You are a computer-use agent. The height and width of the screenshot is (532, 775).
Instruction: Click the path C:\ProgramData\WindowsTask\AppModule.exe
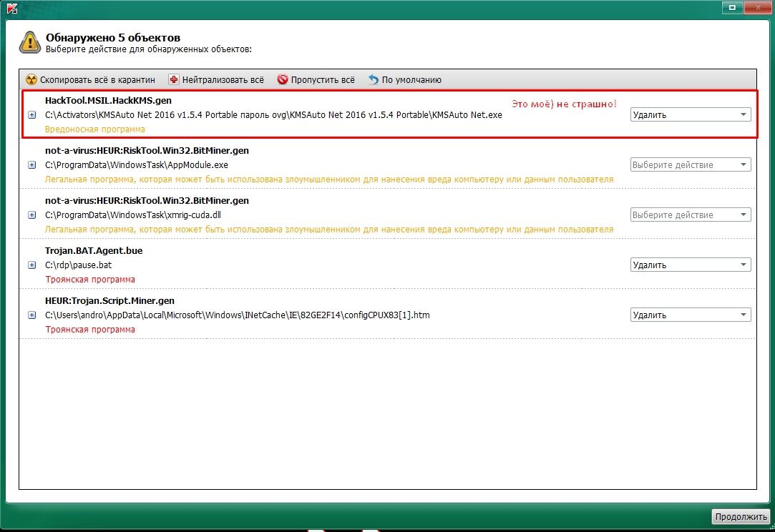[x=137, y=165]
